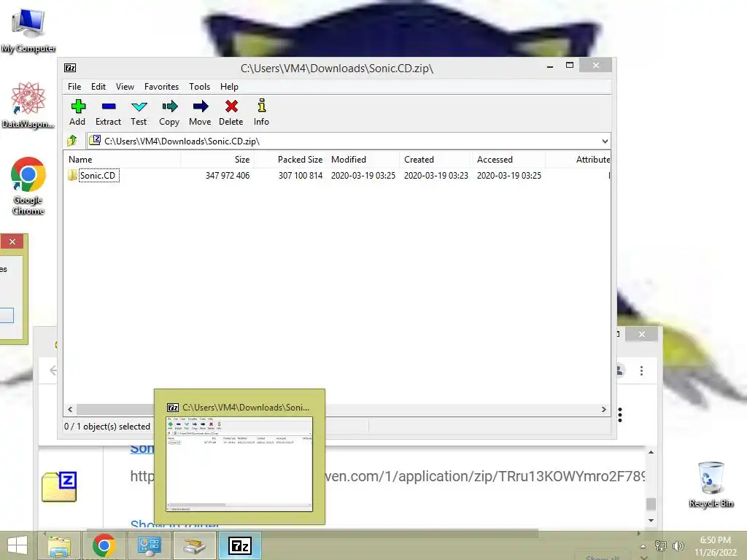Click the Chrome downloads scrollbar down arrow
The height and width of the screenshot is (560, 747).
(x=651, y=521)
